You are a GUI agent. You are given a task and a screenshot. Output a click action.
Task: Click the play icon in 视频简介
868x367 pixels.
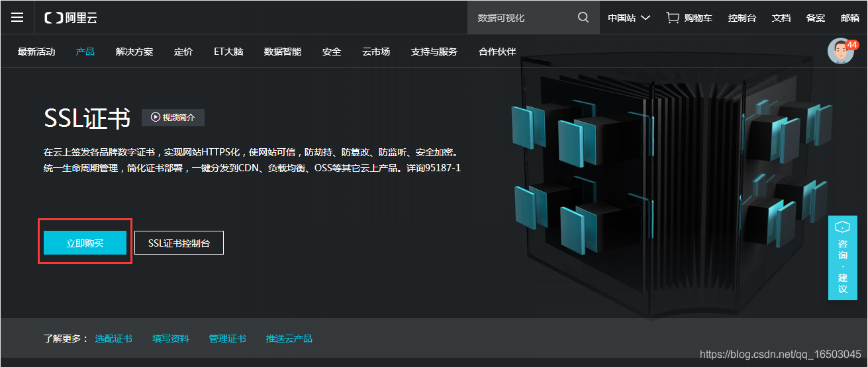(156, 118)
